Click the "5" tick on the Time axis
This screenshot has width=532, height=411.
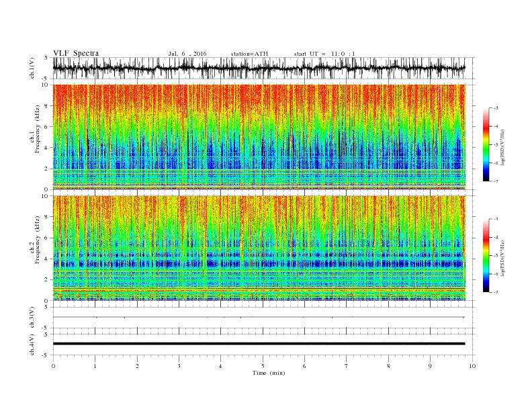(263, 366)
